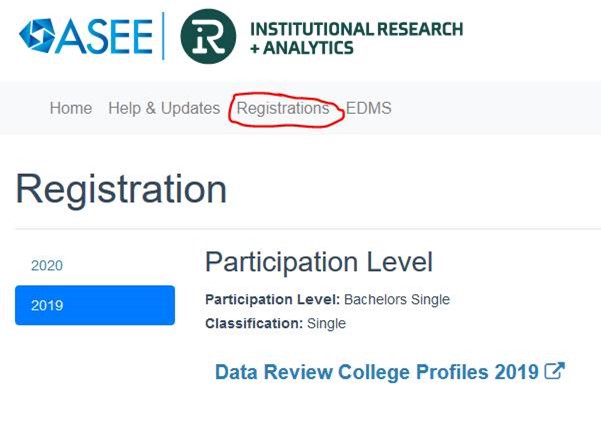Image resolution: width=601 pixels, height=432 pixels.
Task: Click the Registration page heading
Action: point(122,189)
